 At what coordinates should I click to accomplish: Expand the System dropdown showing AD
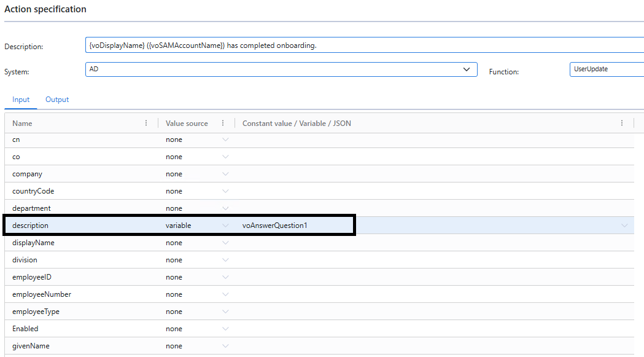click(466, 69)
